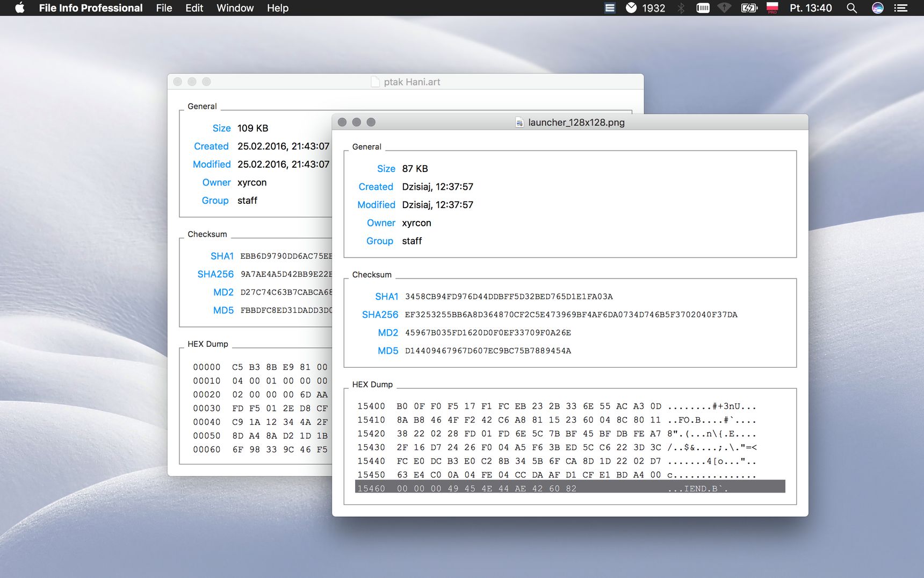Open the Bluetooth status menu
This screenshot has width=924, height=578.
pyautogui.click(x=681, y=8)
